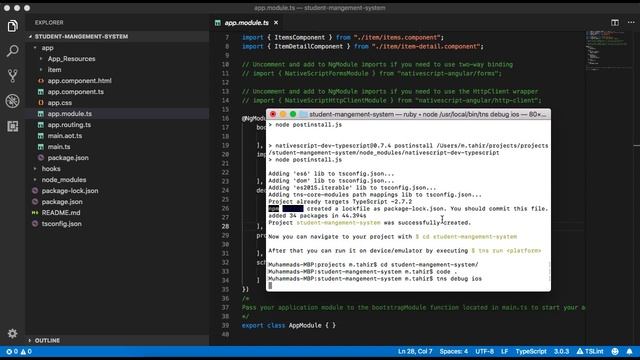Close the terminal window with red button
The width and height of the screenshot is (640, 360).
pyautogui.click(x=273, y=114)
